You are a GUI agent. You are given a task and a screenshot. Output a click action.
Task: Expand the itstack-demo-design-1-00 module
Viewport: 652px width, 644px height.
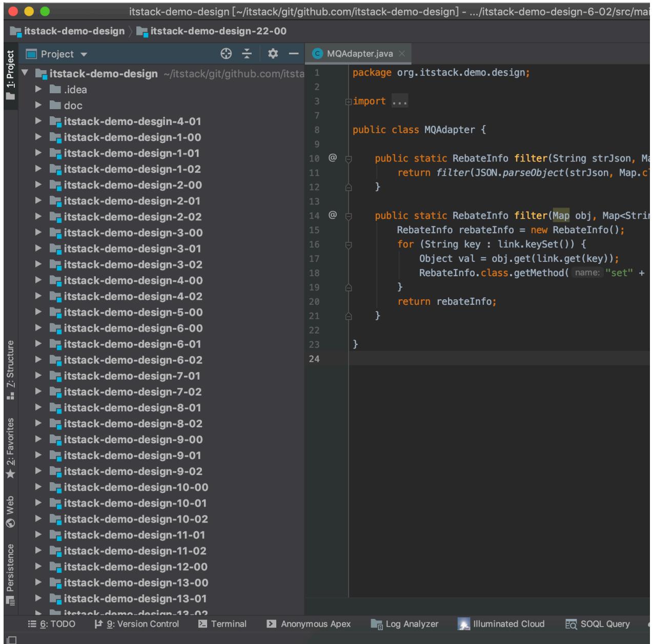[38, 137]
